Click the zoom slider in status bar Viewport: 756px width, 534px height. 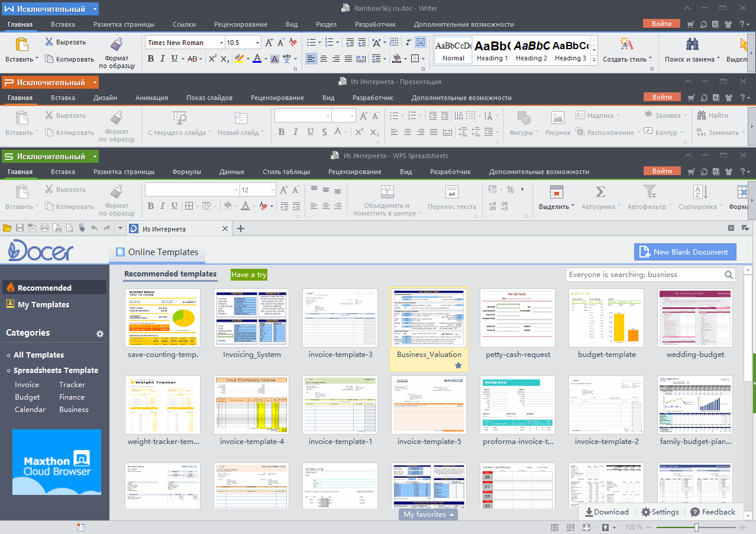696,527
